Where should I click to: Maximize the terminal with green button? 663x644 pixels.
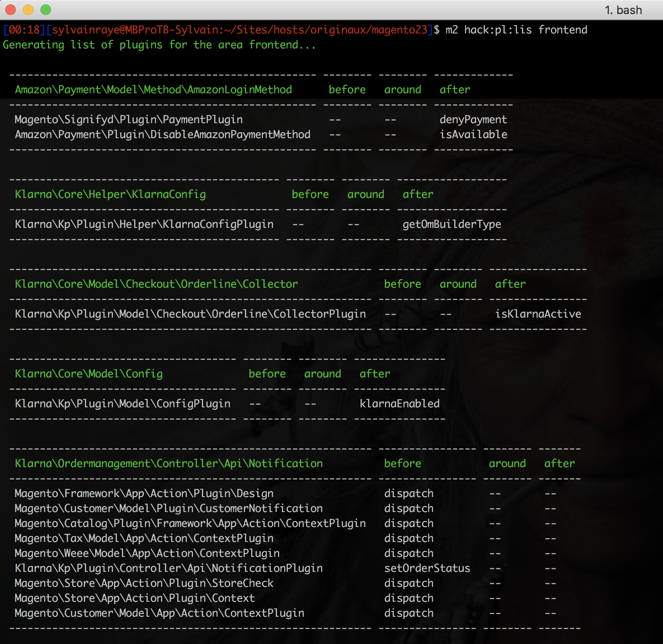(x=46, y=10)
